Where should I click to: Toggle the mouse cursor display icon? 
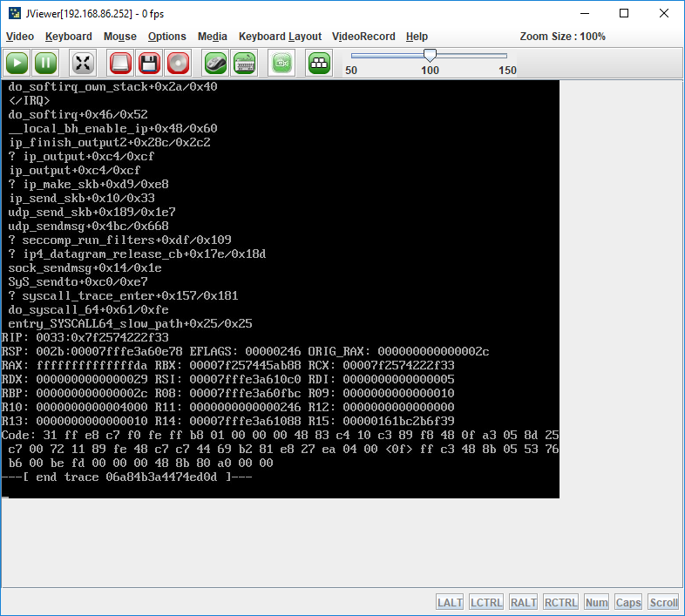tap(216, 64)
